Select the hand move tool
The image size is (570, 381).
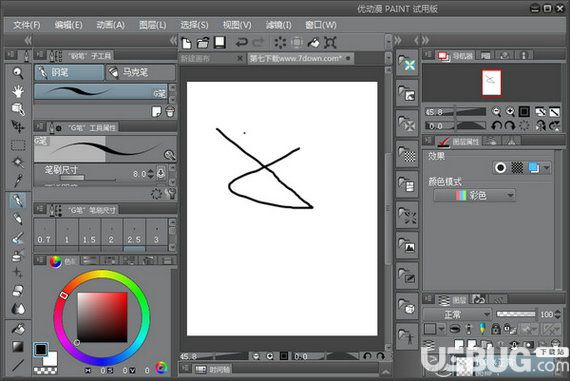[17, 91]
